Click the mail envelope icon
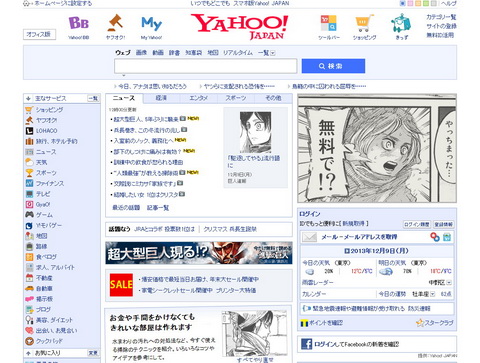 pos(309,237)
